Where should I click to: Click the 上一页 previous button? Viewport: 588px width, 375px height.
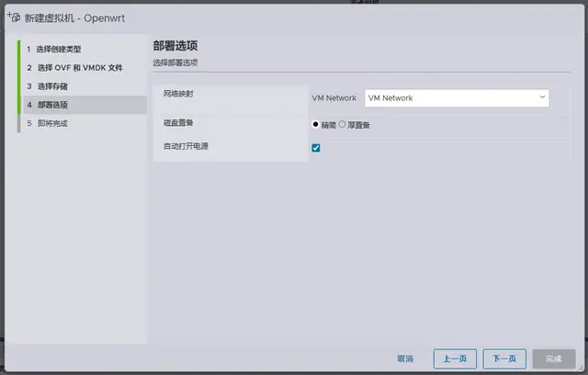tap(455, 358)
